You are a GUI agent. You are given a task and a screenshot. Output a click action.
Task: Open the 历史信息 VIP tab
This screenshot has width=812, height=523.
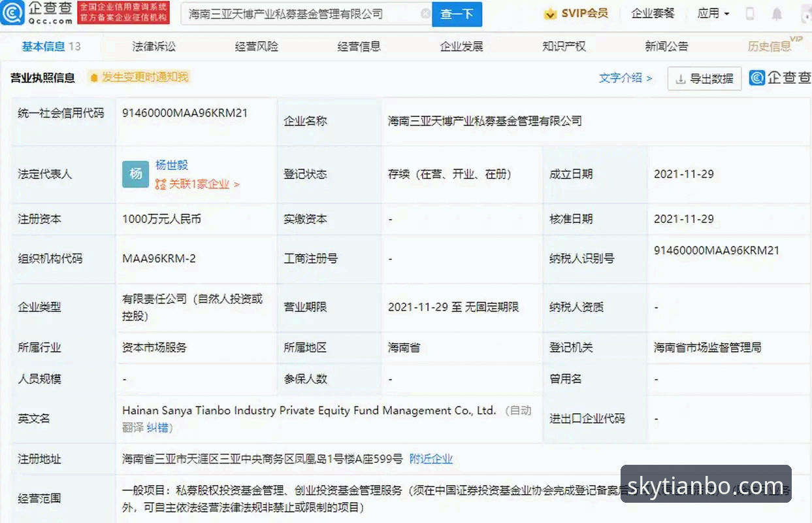click(775, 45)
